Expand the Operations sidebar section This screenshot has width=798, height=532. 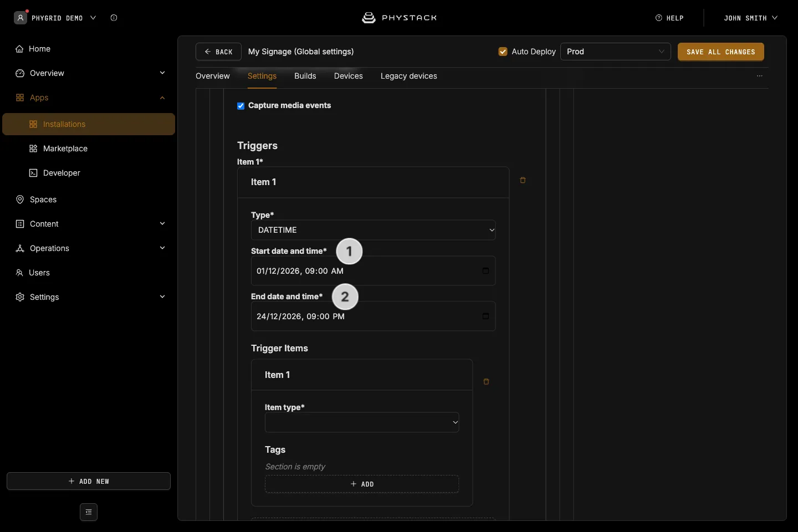pos(162,248)
